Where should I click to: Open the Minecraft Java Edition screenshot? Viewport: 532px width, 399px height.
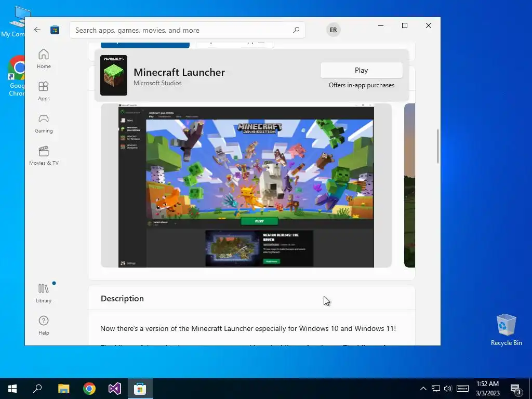pos(246,185)
